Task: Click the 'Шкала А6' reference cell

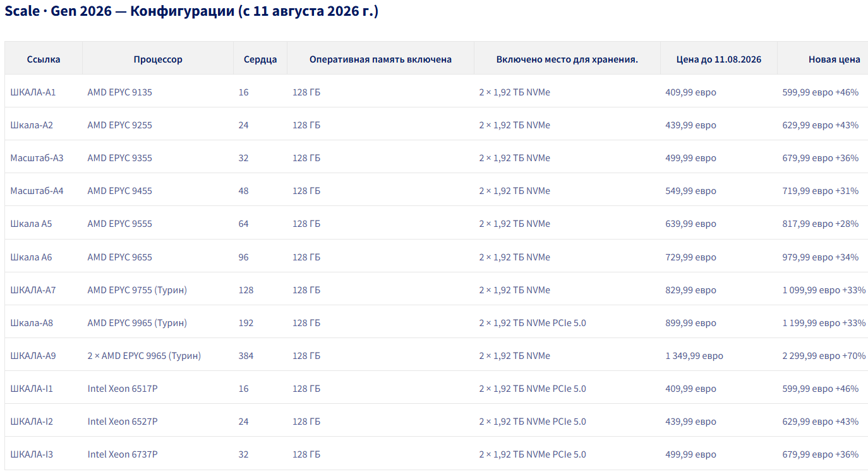Action: 31,257
